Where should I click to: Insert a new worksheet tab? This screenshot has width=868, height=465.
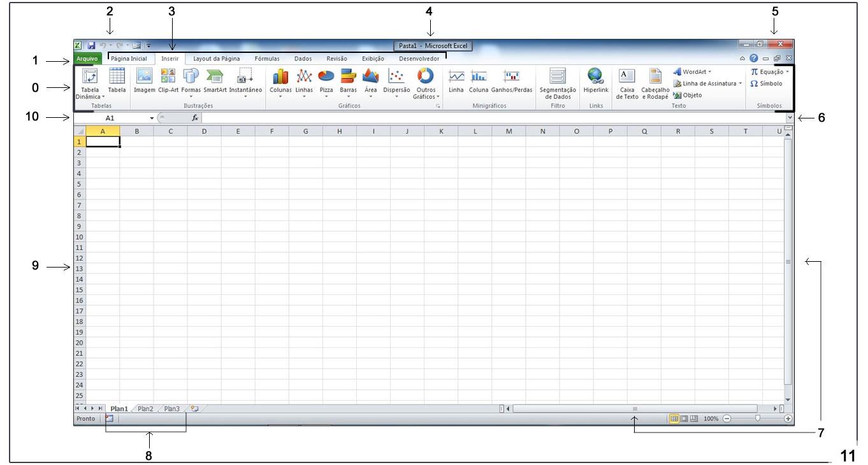click(194, 409)
